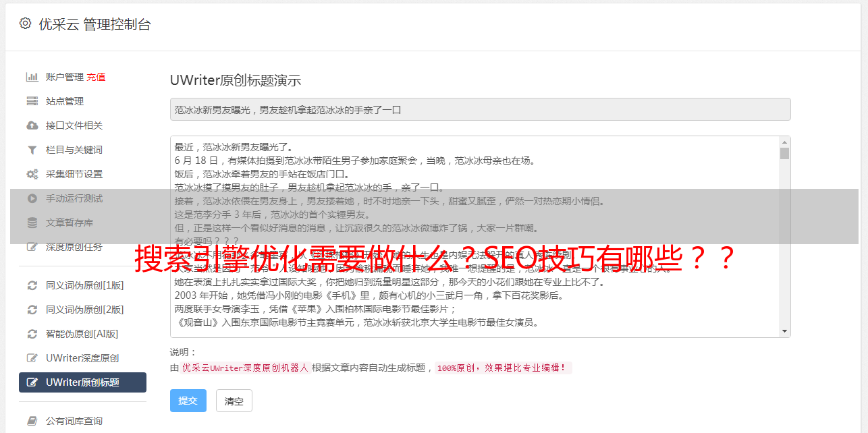Viewport: 868px width, 433px height.
Task: Click the line starting 《观音山》入围东京国际电影节
Action: pos(356,322)
